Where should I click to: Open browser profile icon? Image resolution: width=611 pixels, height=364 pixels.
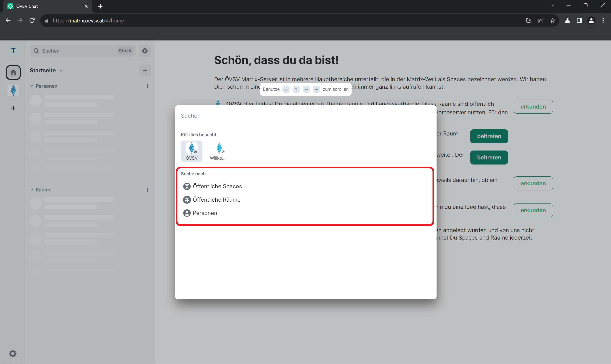(591, 21)
